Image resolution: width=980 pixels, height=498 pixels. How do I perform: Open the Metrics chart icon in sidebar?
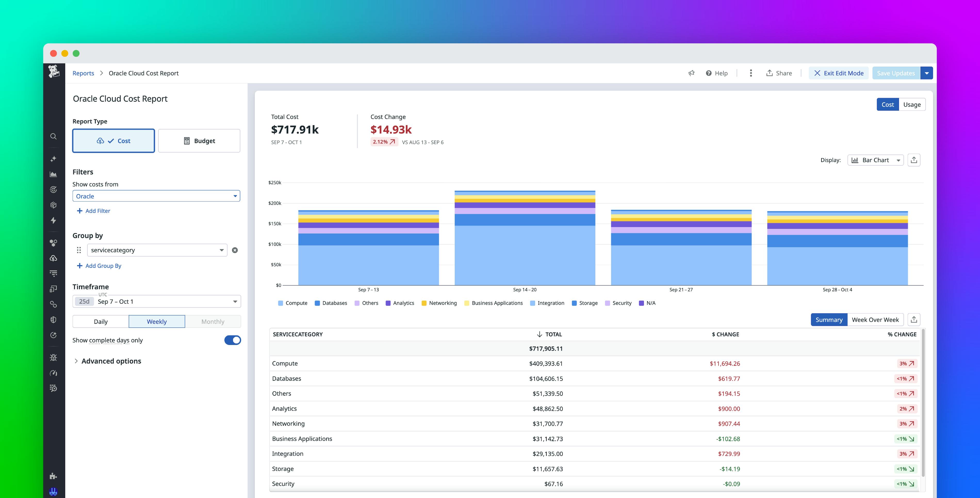point(53,174)
